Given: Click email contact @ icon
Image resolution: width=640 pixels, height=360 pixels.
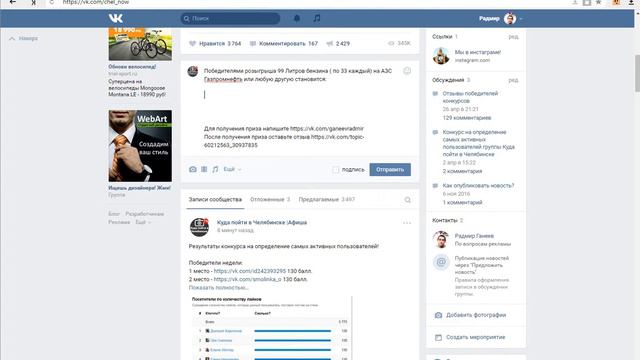Looking at the screenshot, I should (x=441, y=262).
